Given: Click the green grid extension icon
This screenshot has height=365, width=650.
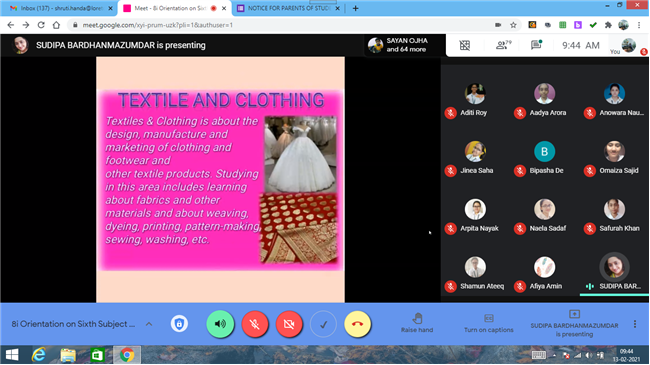Looking at the screenshot, I should tap(563, 25).
